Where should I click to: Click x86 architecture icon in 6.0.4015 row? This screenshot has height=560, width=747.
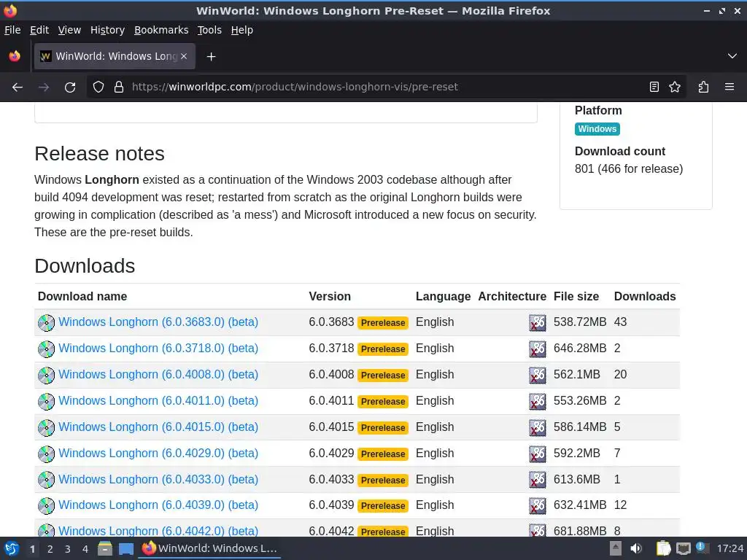tap(538, 427)
